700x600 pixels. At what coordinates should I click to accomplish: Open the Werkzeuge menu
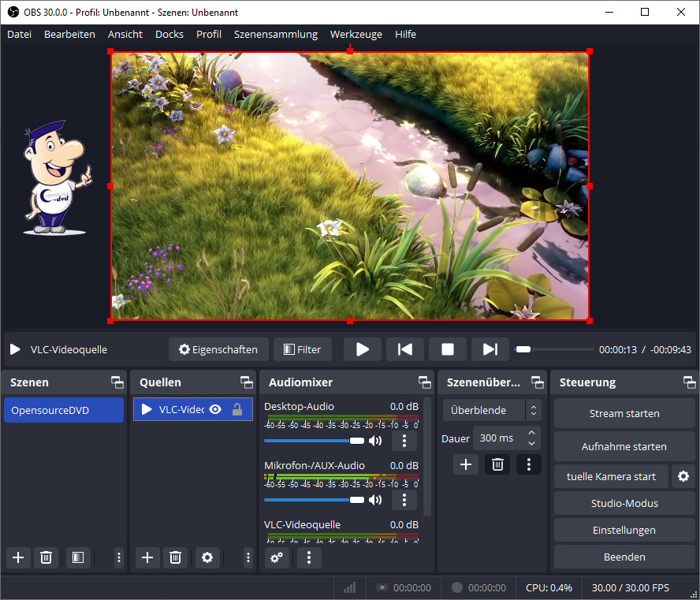tap(356, 34)
